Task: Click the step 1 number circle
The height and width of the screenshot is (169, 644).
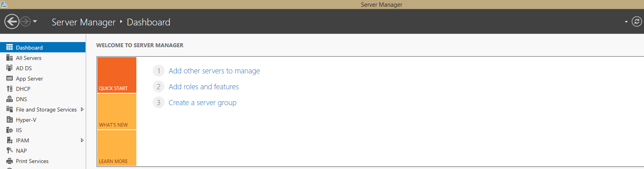Action: tap(159, 71)
